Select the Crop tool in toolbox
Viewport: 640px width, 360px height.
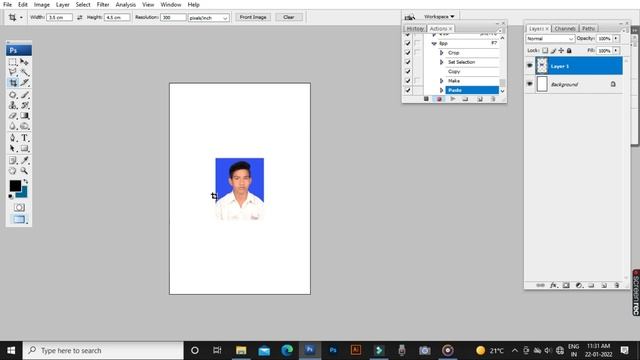coord(13,82)
